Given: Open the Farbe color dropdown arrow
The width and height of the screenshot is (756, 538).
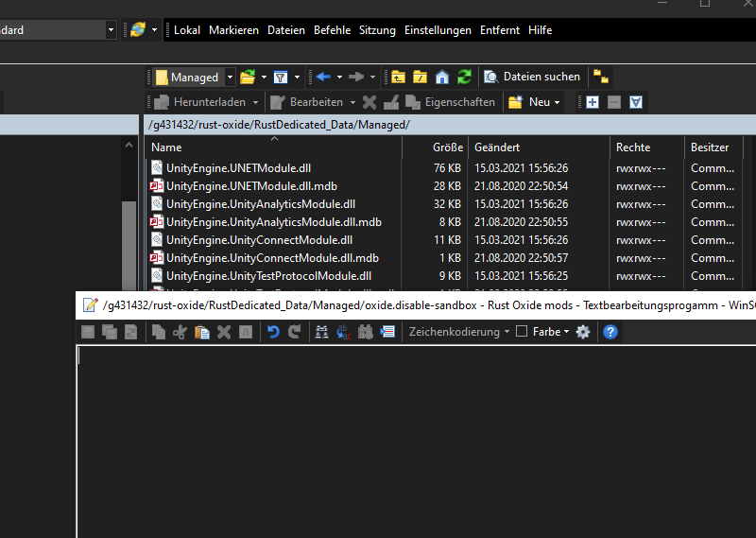Looking at the screenshot, I should pyautogui.click(x=566, y=332).
